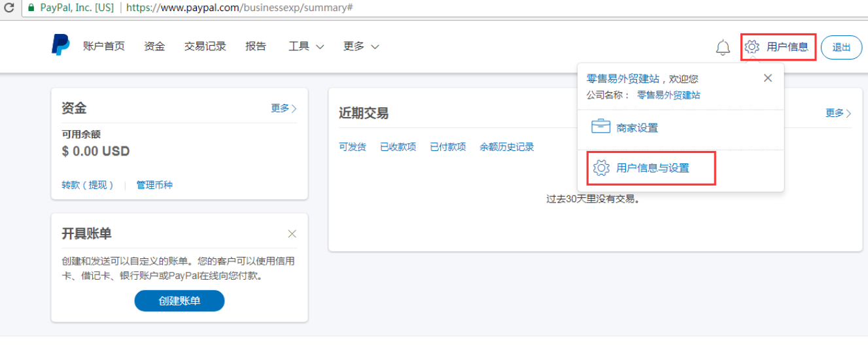868x351 pixels.
Task: Open 更多 in the 资金 card
Action: click(x=284, y=109)
